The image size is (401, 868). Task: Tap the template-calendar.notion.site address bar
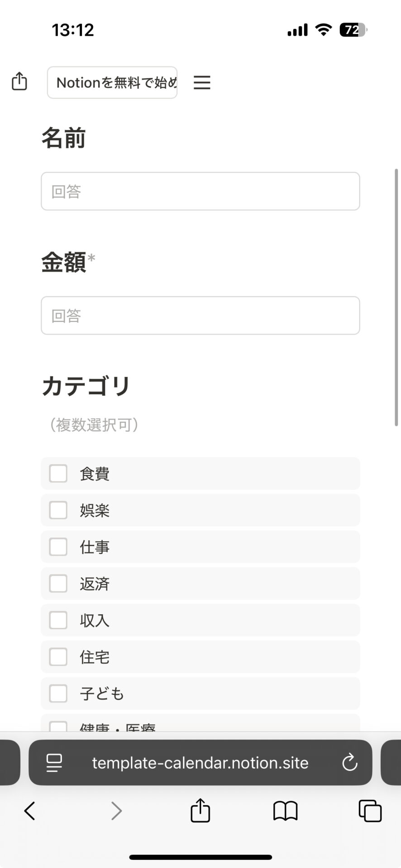click(x=200, y=763)
